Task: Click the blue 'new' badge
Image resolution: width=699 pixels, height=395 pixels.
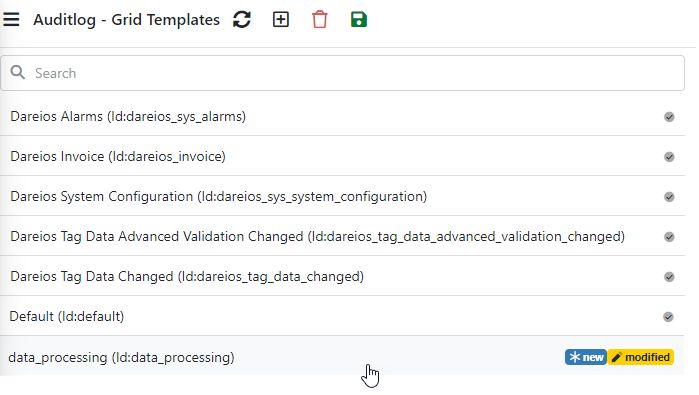Action: tap(586, 357)
